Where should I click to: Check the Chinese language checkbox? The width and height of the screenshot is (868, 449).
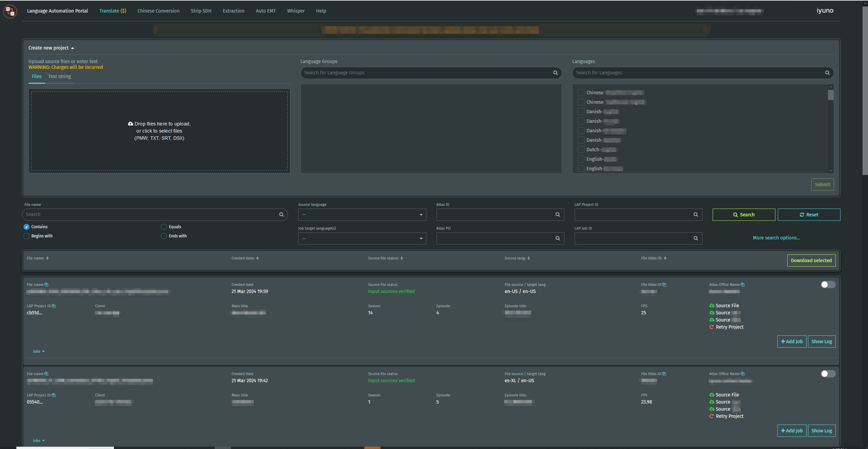click(581, 92)
